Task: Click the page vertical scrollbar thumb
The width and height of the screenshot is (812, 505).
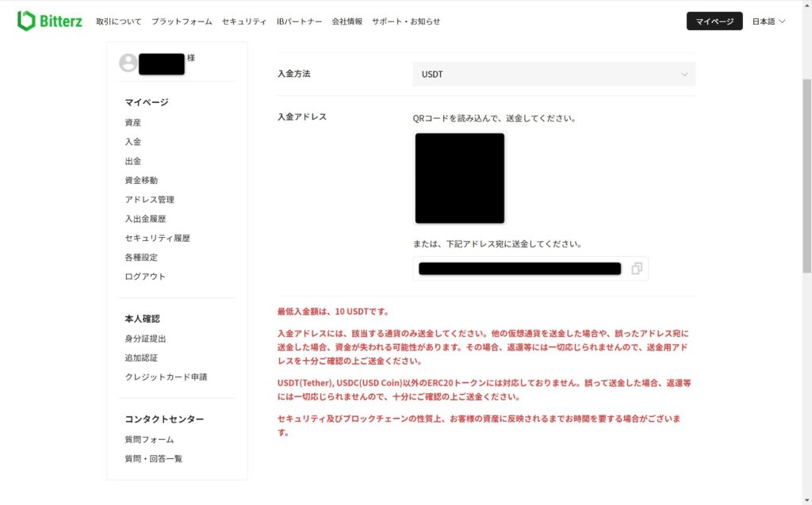Action: pos(806,176)
